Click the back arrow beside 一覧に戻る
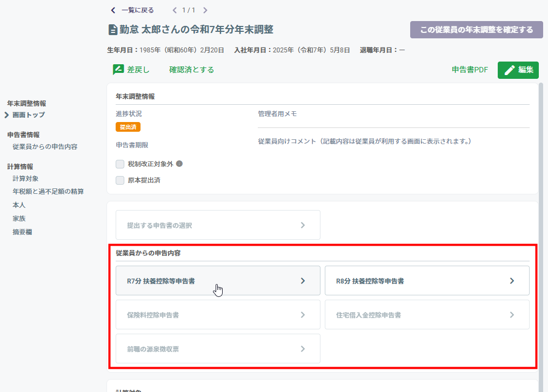 [x=113, y=10]
